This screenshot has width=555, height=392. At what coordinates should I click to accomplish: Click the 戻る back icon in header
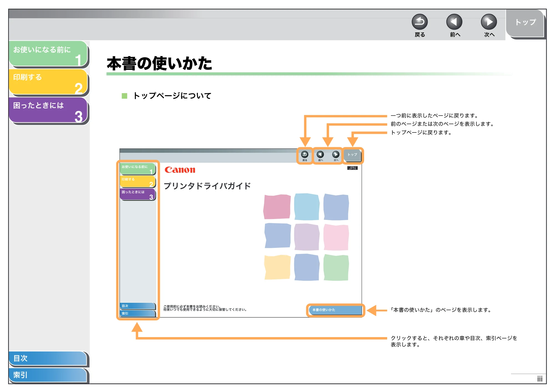point(420,22)
